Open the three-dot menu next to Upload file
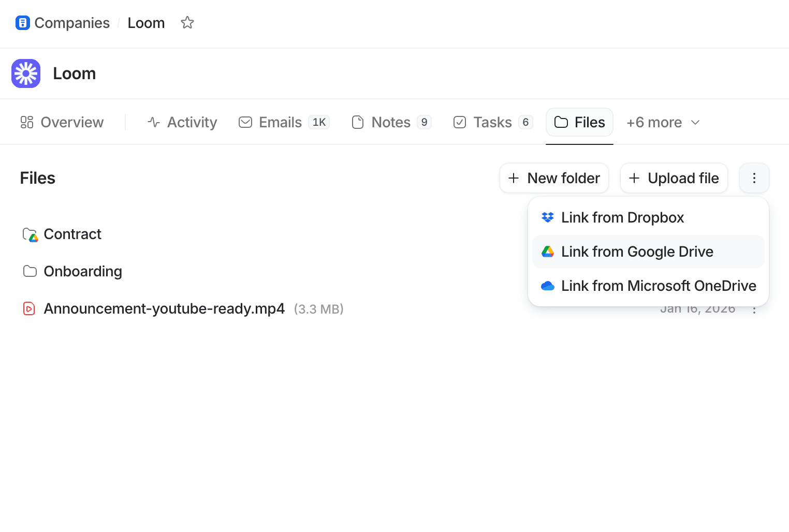Image resolution: width=789 pixels, height=532 pixels. (x=754, y=178)
